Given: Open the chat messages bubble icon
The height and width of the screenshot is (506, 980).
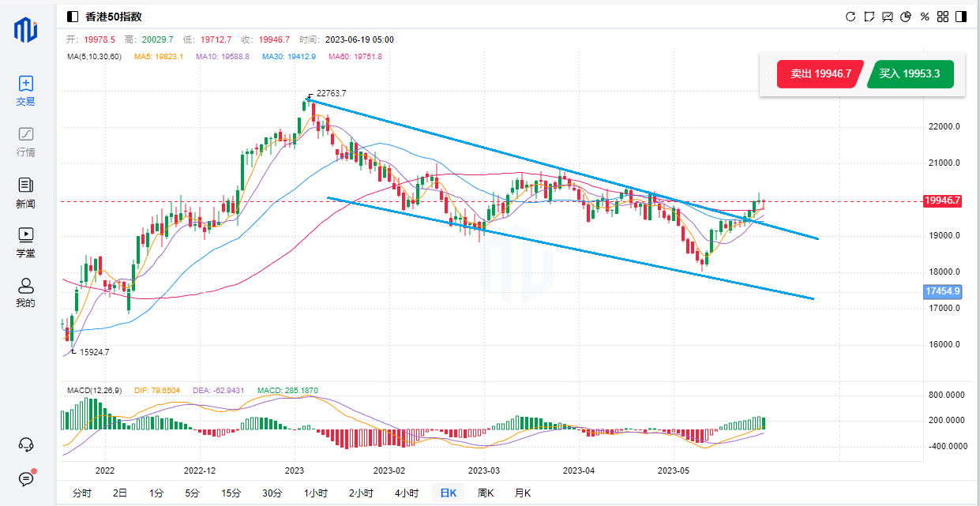Looking at the screenshot, I should [25, 478].
